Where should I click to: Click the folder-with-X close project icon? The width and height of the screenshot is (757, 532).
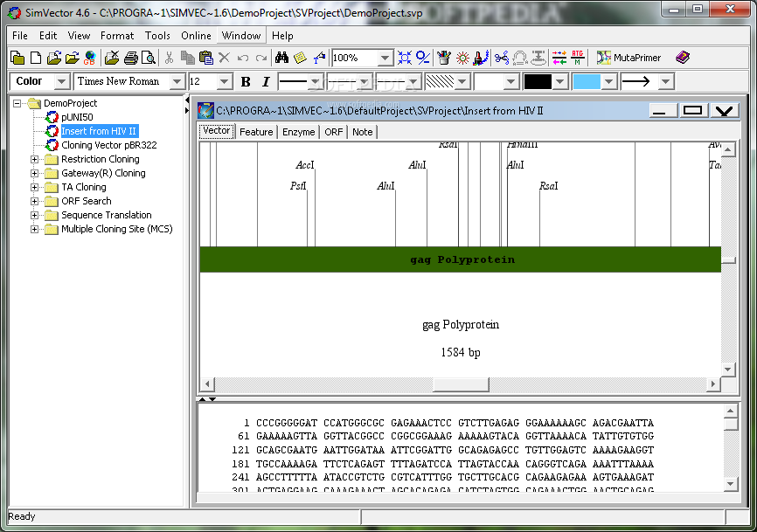pyautogui.click(x=112, y=58)
